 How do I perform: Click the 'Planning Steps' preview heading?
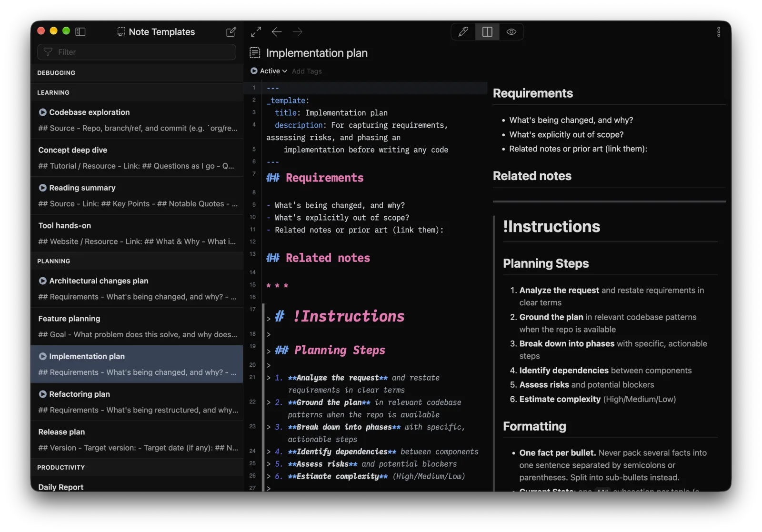[x=546, y=263]
